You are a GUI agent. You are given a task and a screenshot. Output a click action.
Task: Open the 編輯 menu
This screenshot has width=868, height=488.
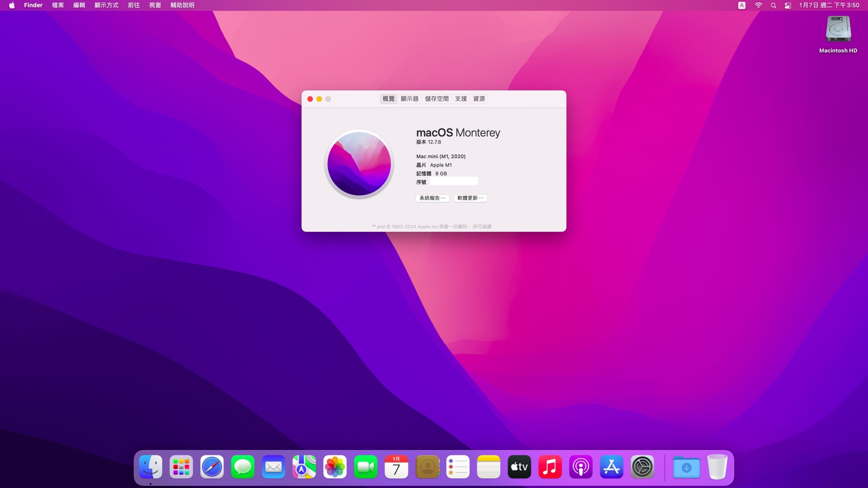[79, 5]
